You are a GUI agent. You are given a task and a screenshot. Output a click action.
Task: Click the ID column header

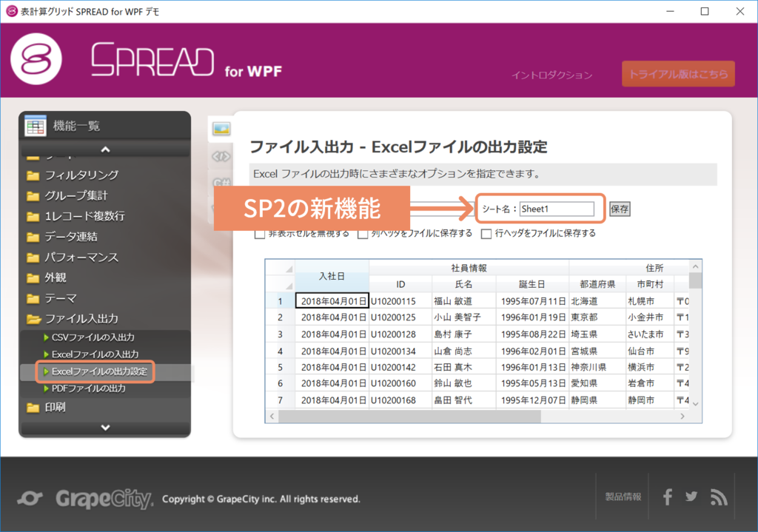pos(400,285)
